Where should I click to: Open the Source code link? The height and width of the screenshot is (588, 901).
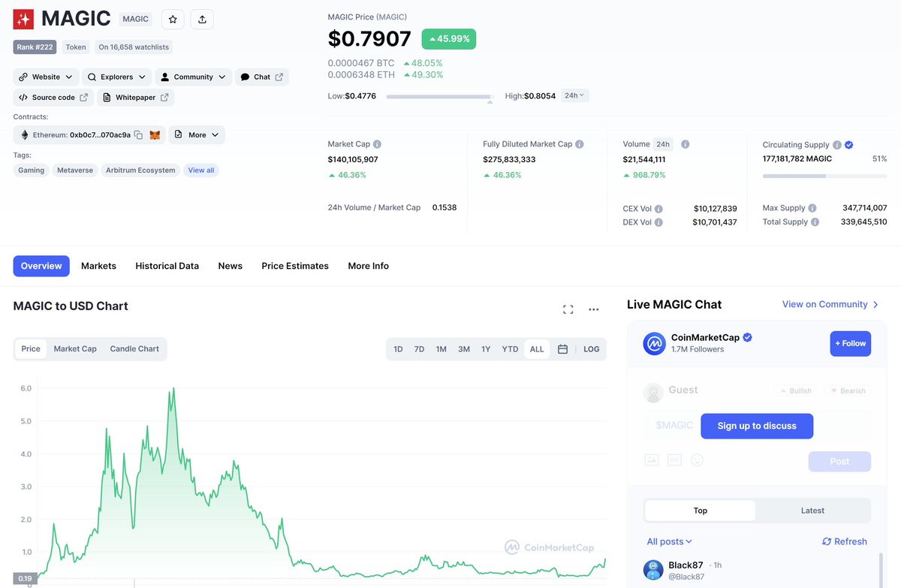tap(53, 98)
